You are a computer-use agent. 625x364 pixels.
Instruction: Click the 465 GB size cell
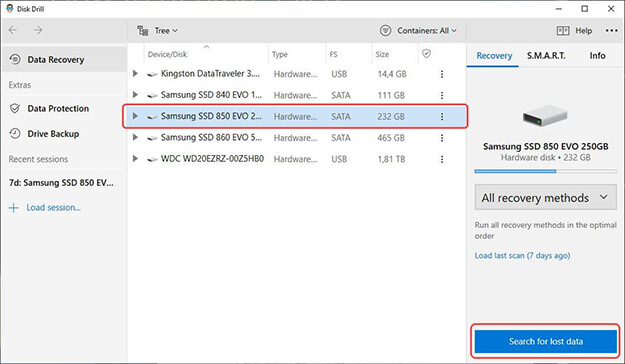coord(391,138)
